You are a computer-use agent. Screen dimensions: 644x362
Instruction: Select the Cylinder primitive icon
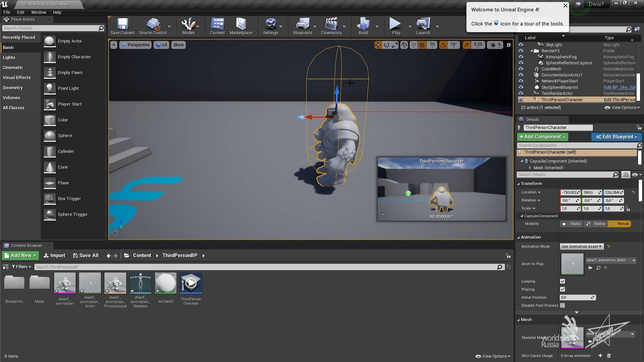49,151
